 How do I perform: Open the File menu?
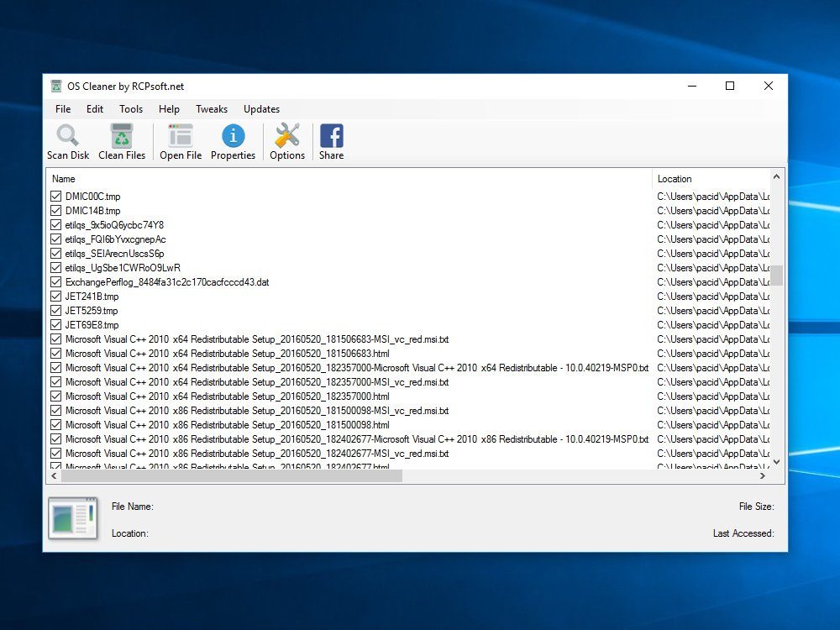click(x=63, y=108)
